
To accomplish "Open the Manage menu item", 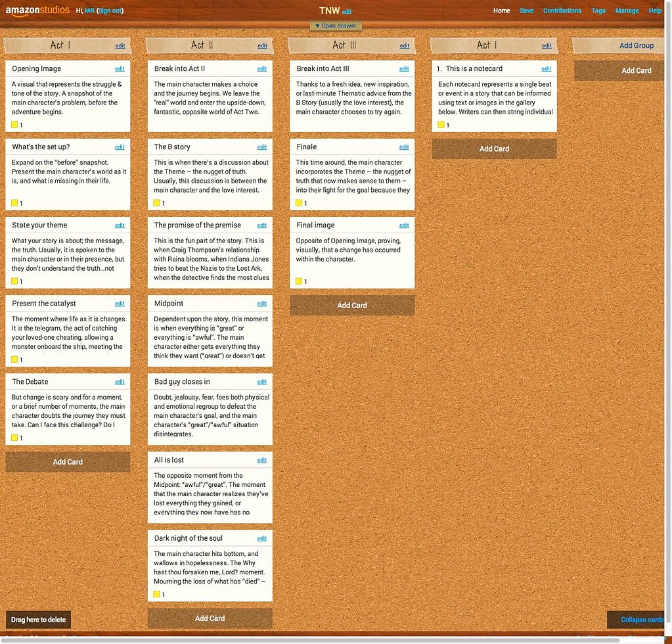I will pyautogui.click(x=627, y=11).
